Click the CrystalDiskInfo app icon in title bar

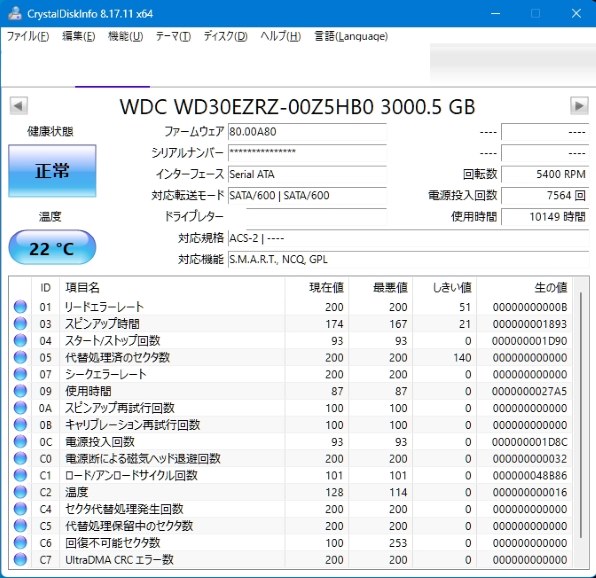coord(15,13)
